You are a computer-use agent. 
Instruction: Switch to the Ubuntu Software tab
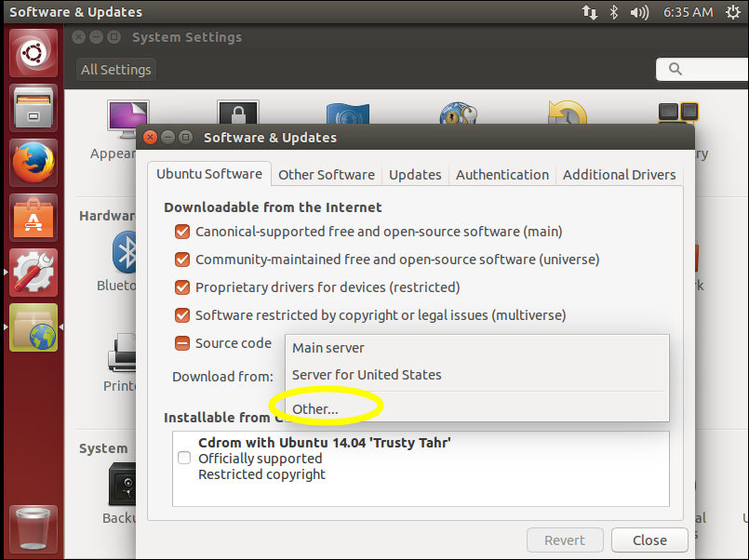[209, 174]
